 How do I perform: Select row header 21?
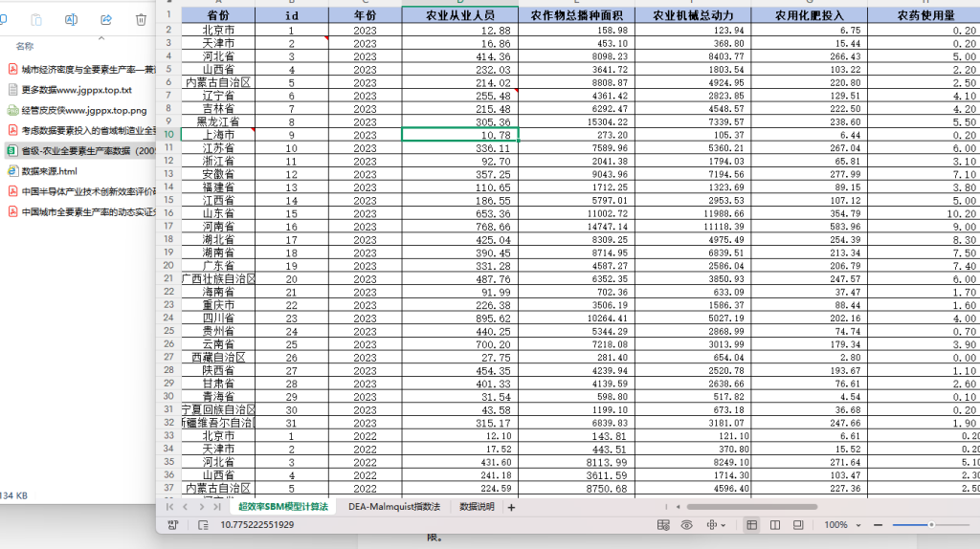pos(168,278)
